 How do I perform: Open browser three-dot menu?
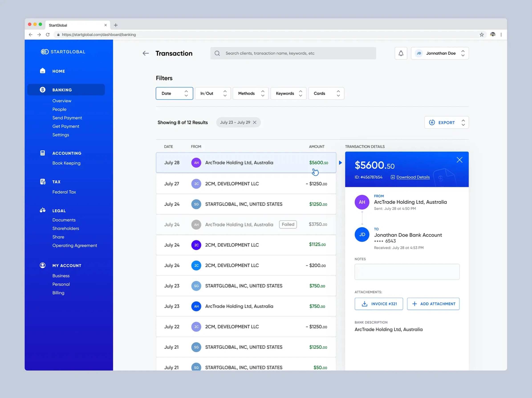501,35
